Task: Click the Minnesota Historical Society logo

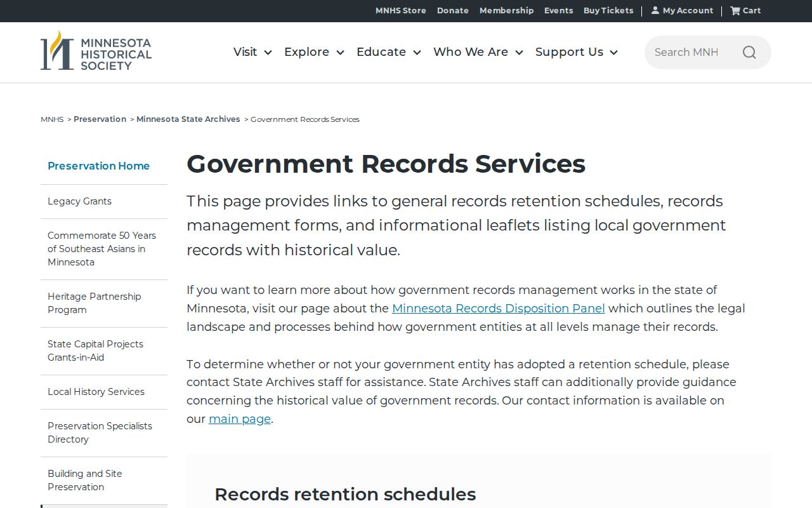Action: (96, 51)
